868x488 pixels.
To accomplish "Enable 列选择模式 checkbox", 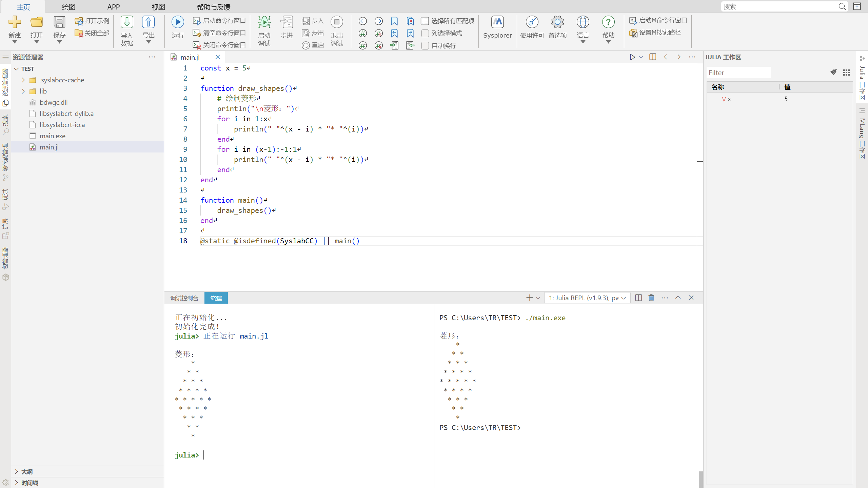I will [x=425, y=33].
